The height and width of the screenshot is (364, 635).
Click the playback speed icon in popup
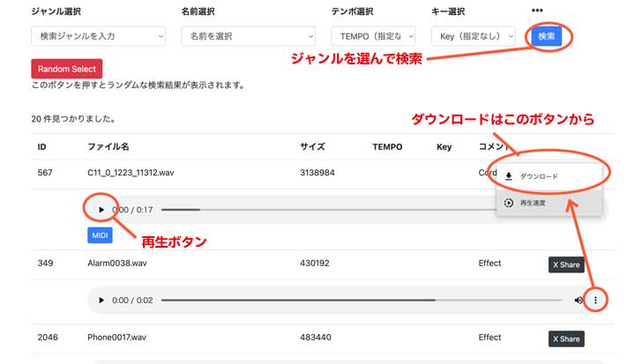coord(509,203)
